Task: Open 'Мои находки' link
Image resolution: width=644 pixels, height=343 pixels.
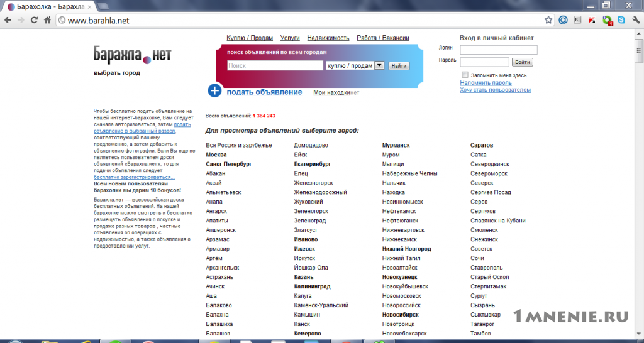Action: (x=331, y=92)
